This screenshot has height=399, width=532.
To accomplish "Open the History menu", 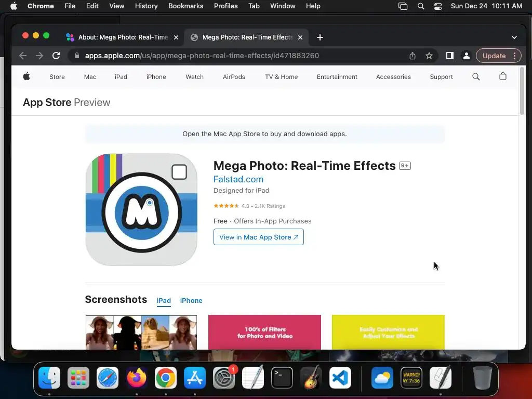I will coord(146,6).
